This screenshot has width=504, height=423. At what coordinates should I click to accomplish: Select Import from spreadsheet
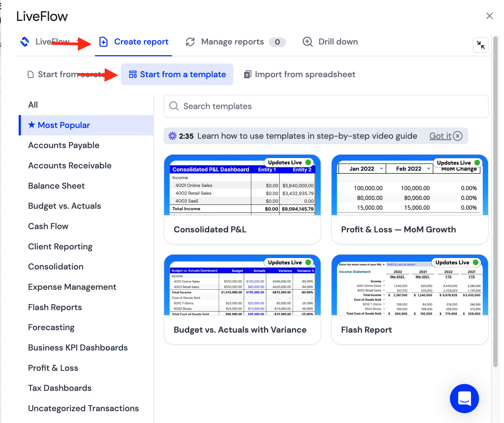(299, 74)
